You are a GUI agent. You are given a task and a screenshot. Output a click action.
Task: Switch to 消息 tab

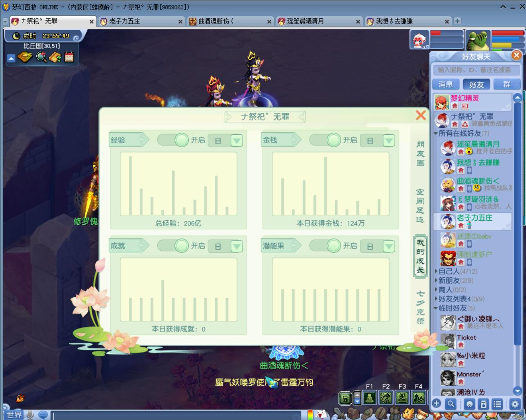click(x=446, y=84)
